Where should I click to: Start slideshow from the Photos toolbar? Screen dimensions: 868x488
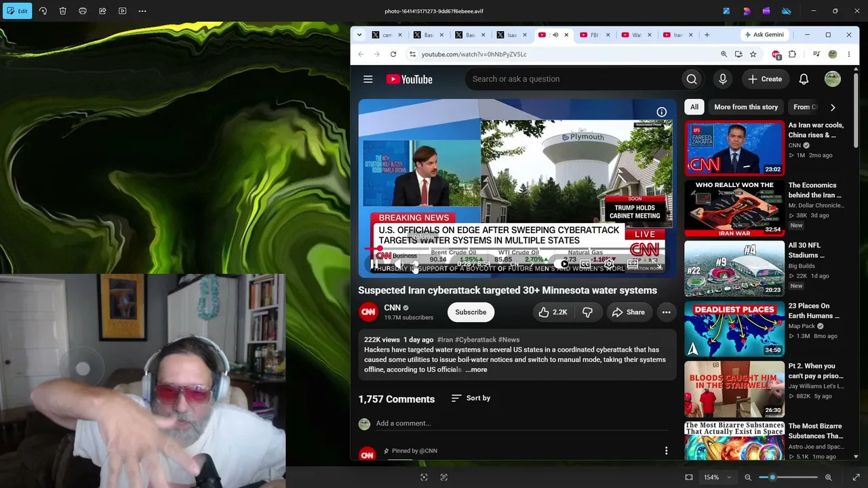(x=122, y=11)
